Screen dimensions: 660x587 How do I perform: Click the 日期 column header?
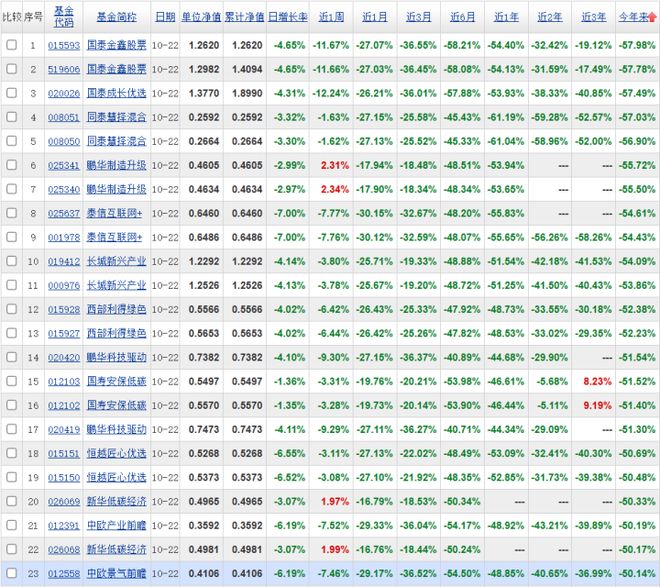tap(165, 17)
